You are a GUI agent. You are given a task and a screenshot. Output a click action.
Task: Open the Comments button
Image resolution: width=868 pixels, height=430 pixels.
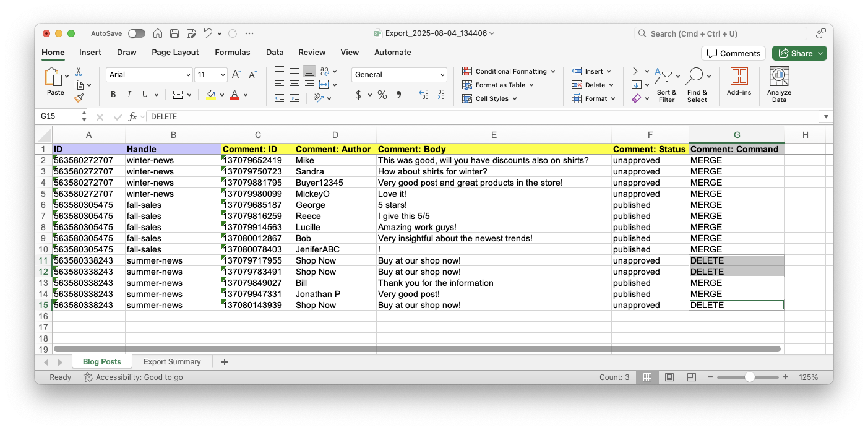733,53
